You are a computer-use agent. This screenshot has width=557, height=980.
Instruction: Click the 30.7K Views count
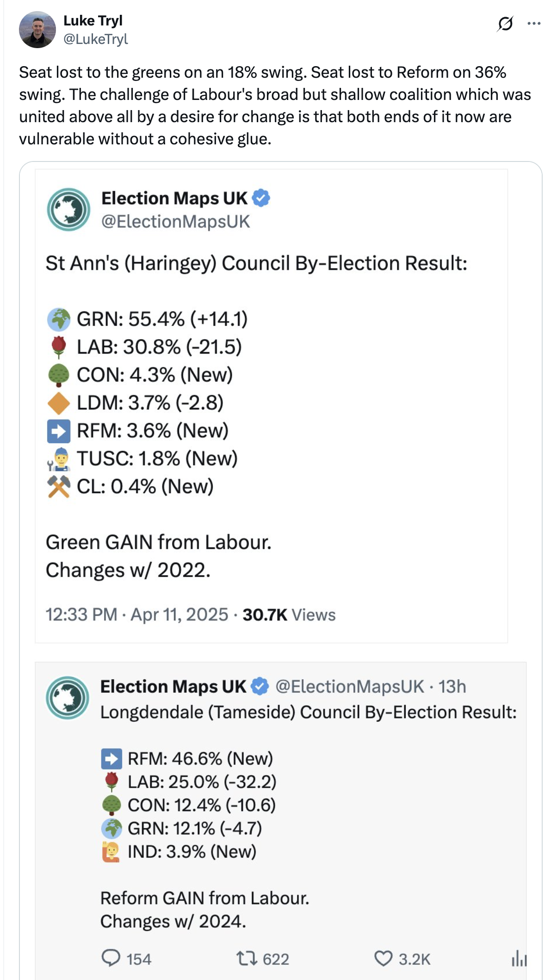pos(289,614)
